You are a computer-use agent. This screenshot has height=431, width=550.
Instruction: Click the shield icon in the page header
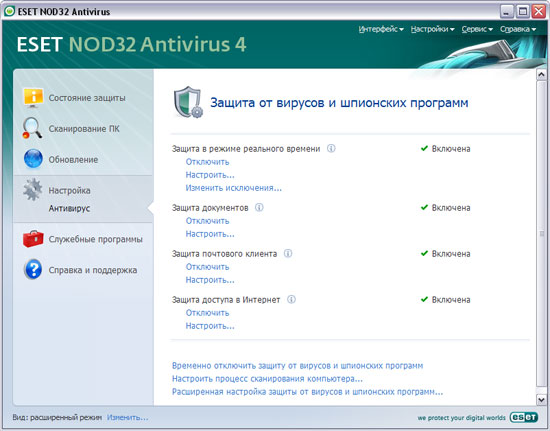point(188,102)
